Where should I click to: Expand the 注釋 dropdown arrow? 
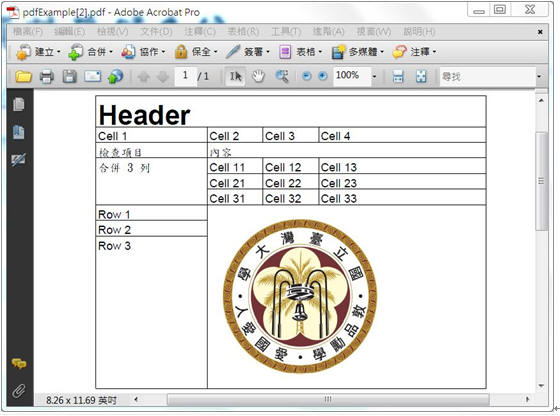pyautogui.click(x=434, y=52)
